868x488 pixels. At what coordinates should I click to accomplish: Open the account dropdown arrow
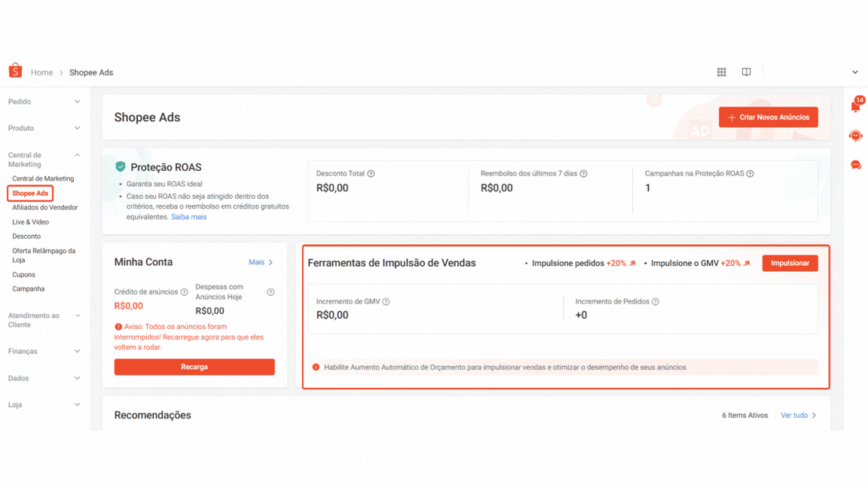854,72
